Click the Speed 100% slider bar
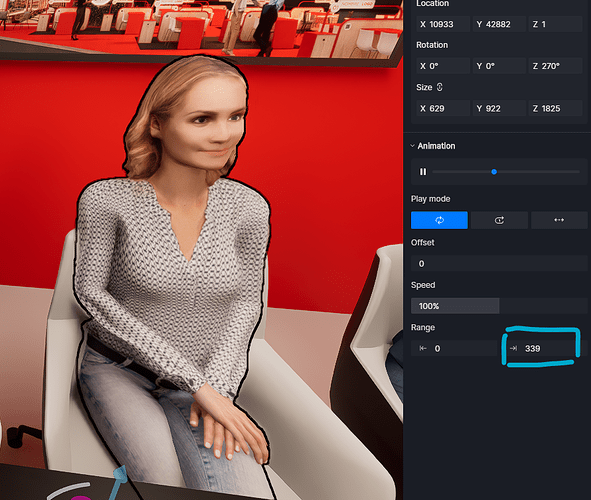The height and width of the screenshot is (500, 591). point(499,306)
